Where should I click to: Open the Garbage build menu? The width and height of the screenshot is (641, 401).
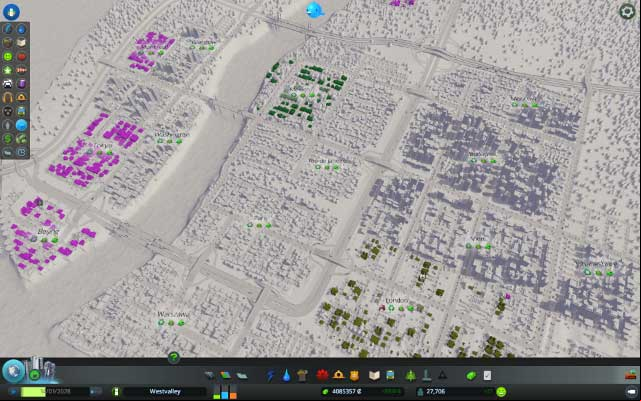tap(302, 375)
